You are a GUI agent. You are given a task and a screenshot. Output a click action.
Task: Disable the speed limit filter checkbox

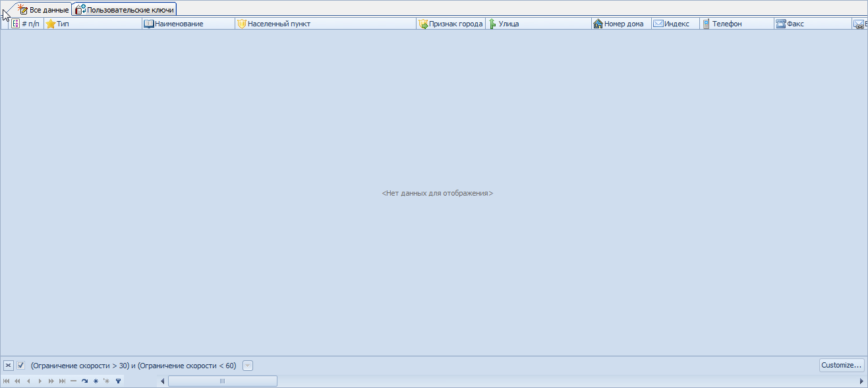21,365
